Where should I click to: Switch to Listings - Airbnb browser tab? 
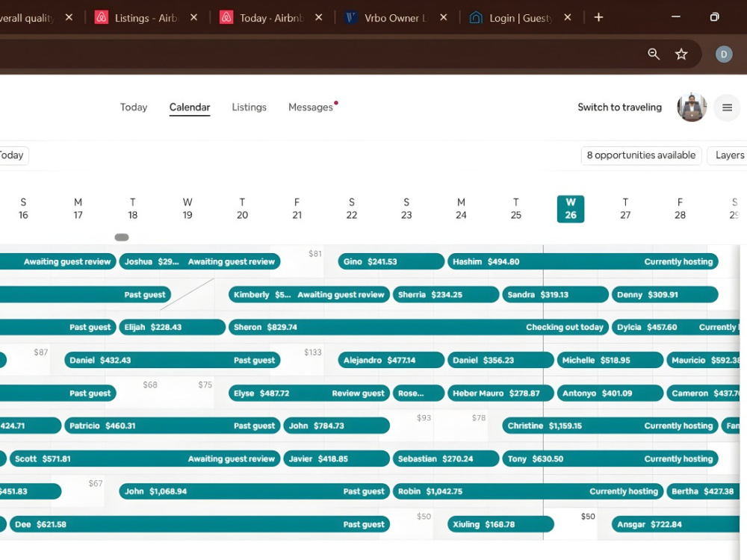pos(146,18)
